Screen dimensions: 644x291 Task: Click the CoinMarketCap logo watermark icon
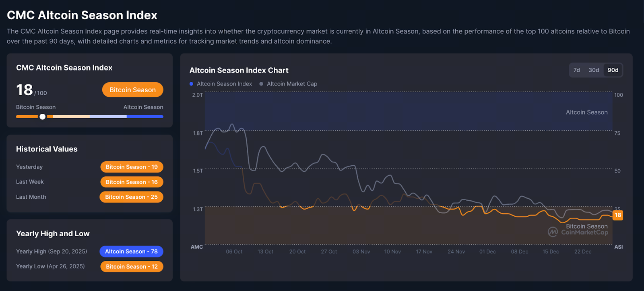click(x=553, y=232)
